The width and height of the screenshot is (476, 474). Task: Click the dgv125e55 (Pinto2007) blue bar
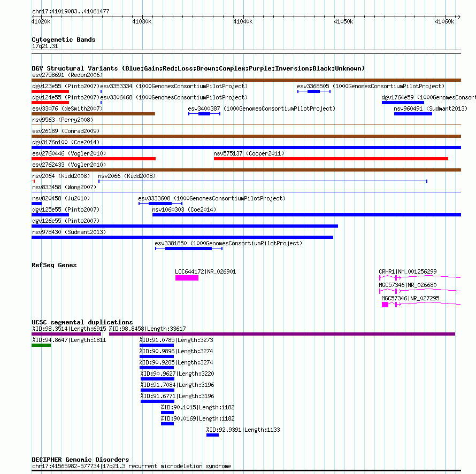50,215
